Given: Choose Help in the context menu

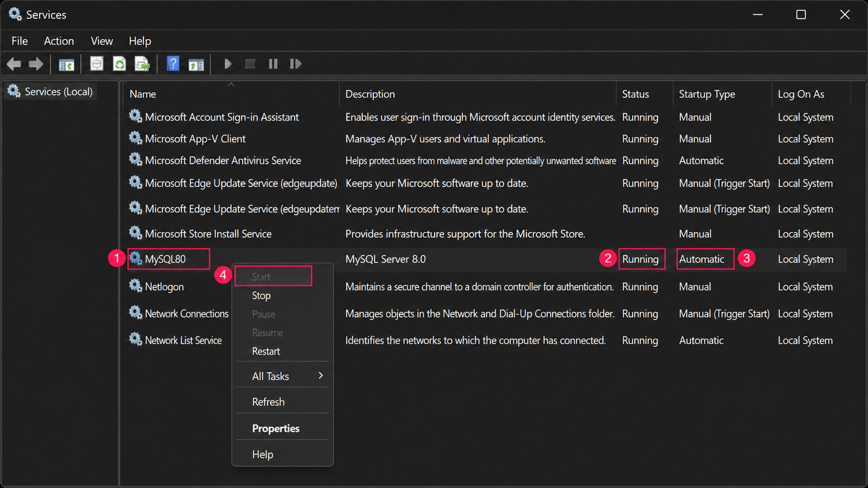Looking at the screenshot, I should (x=282, y=454).
